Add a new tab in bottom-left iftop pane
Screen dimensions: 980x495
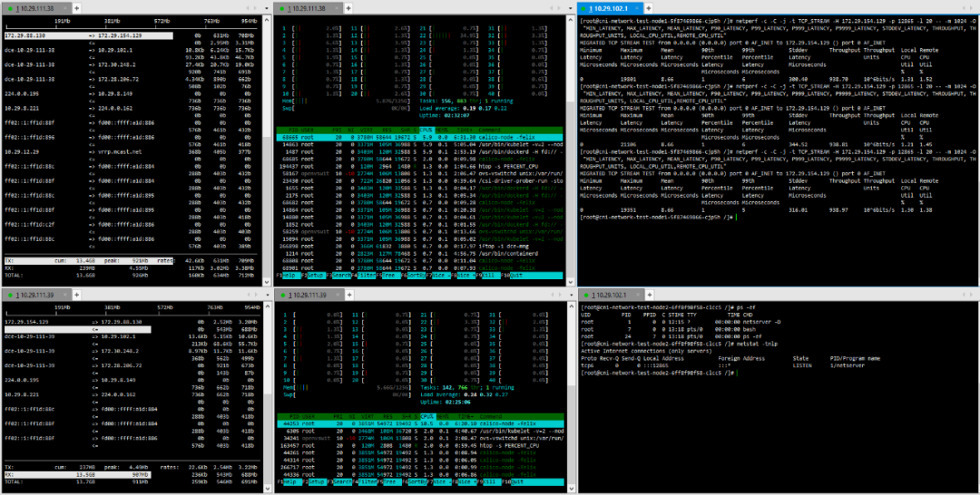tap(77, 295)
